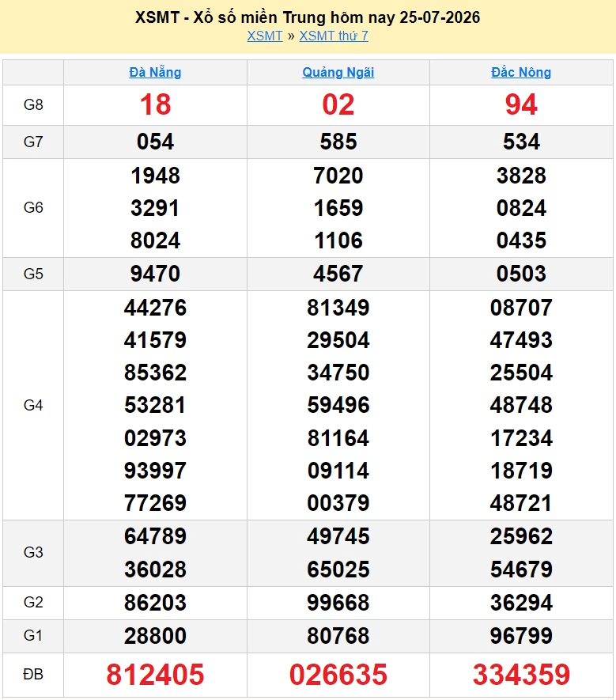Click G4 number 08707

click(x=521, y=308)
